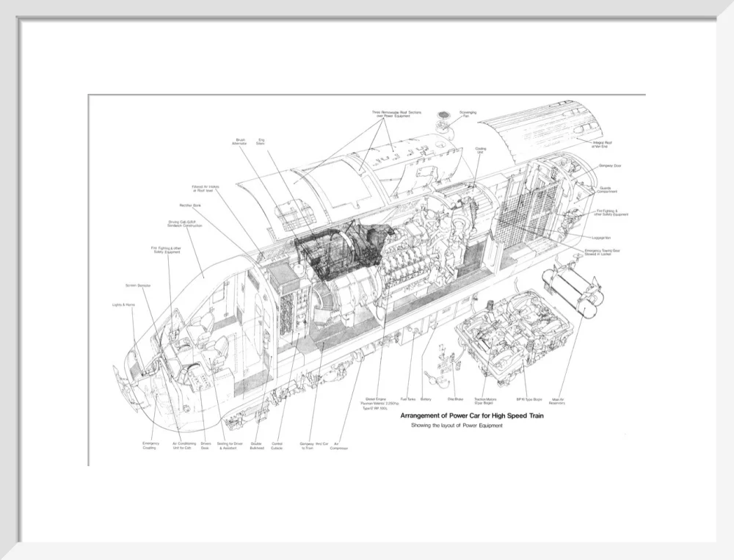Click the 'Driving Cab G.R.P. Sandwich Construction' label
The width and height of the screenshot is (734, 560).
pyautogui.click(x=186, y=224)
